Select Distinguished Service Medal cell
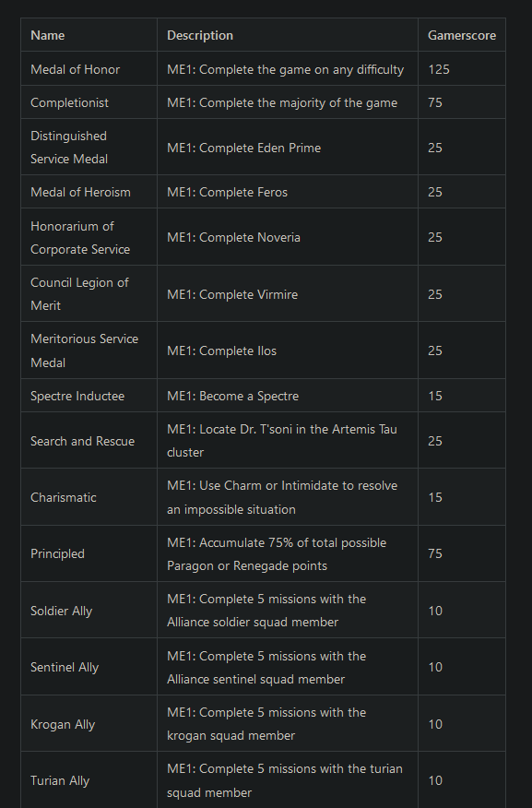This screenshot has width=532, height=808. tap(69, 148)
